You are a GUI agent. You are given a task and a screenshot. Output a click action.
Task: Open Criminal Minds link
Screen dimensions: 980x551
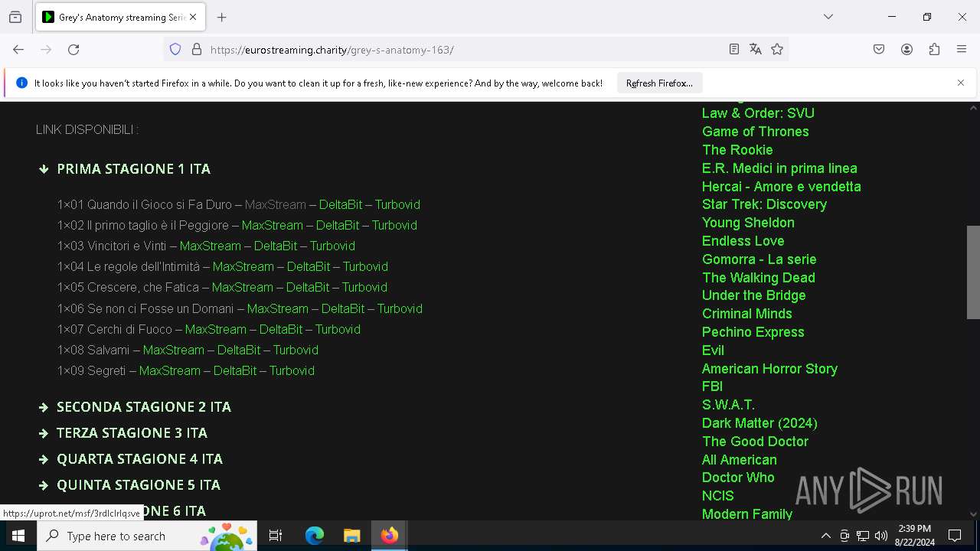747,314
